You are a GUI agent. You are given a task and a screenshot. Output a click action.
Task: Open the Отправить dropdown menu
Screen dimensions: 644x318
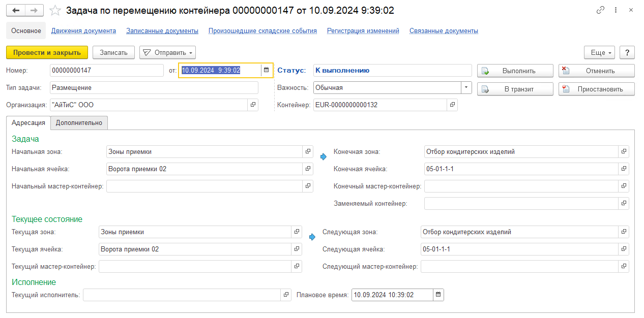pos(167,52)
